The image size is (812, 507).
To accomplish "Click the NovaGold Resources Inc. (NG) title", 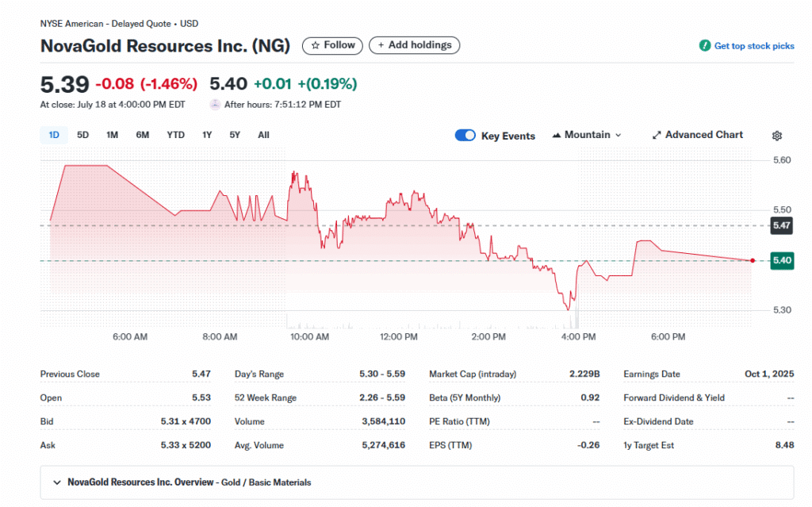I will pyautogui.click(x=165, y=45).
